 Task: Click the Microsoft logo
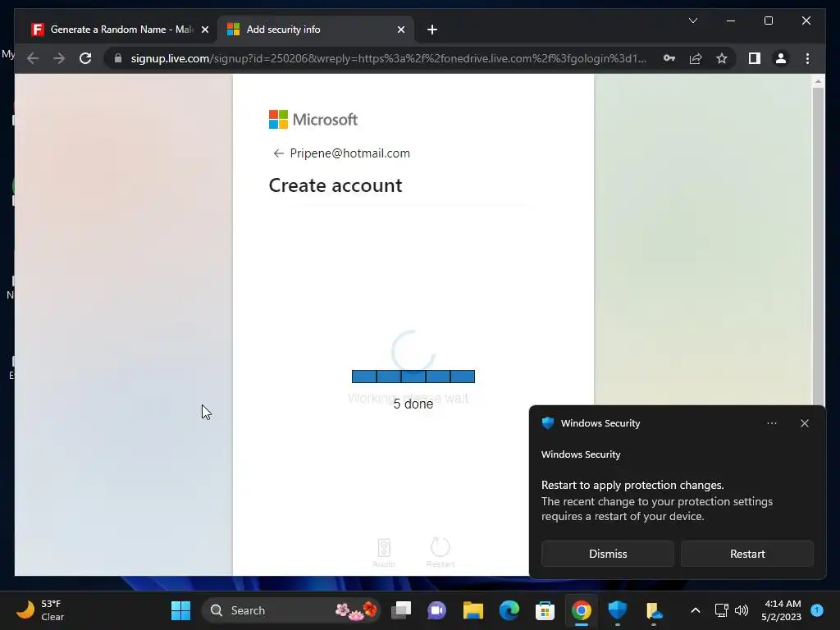(x=313, y=120)
